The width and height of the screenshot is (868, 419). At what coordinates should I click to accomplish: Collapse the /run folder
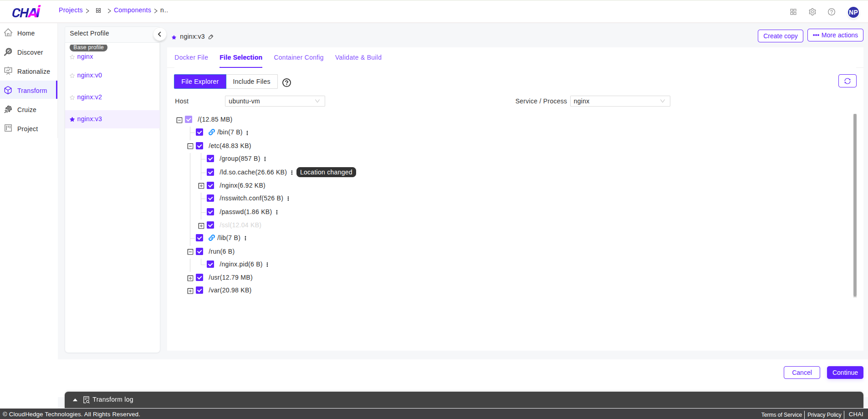pyautogui.click(x=190, y=252)
